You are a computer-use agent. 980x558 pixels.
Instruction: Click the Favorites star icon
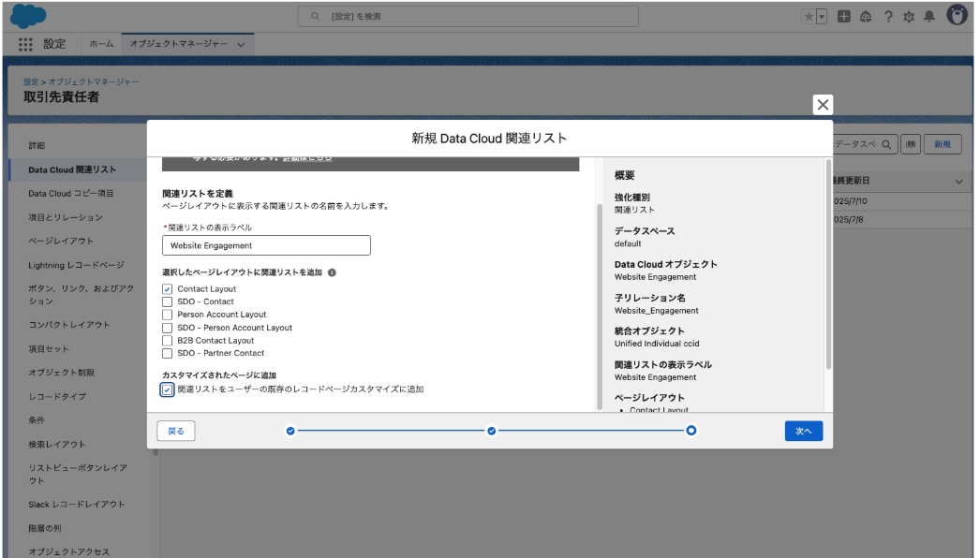click(808, 16)
